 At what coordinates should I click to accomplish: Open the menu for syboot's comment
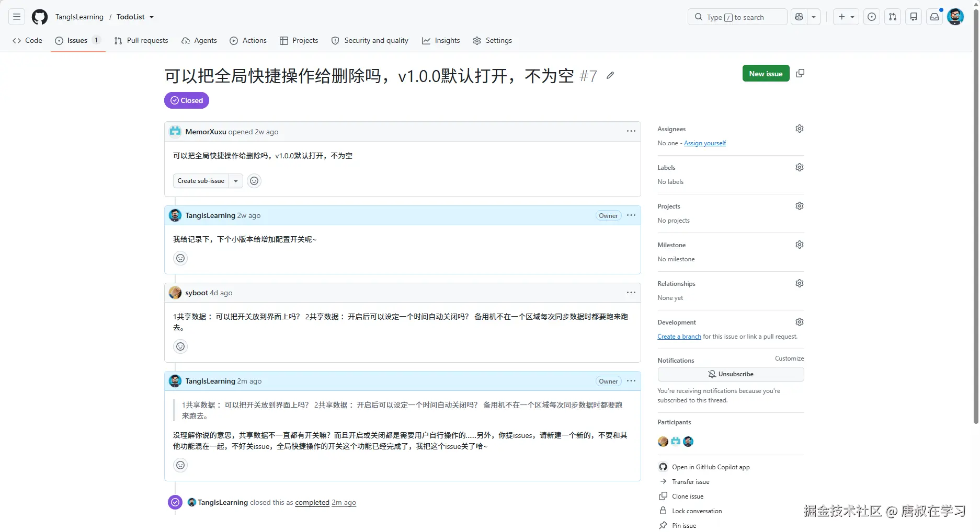(631, 293)
